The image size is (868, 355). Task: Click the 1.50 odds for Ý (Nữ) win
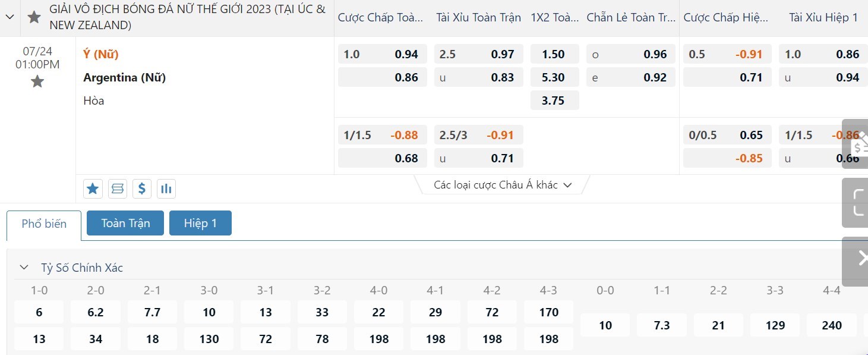(554, 54)
